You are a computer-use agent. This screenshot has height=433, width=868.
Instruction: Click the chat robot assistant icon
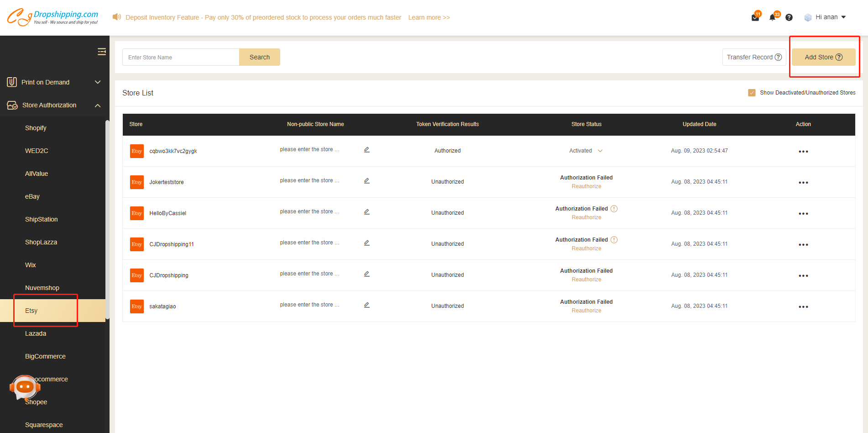pos(25,387)
